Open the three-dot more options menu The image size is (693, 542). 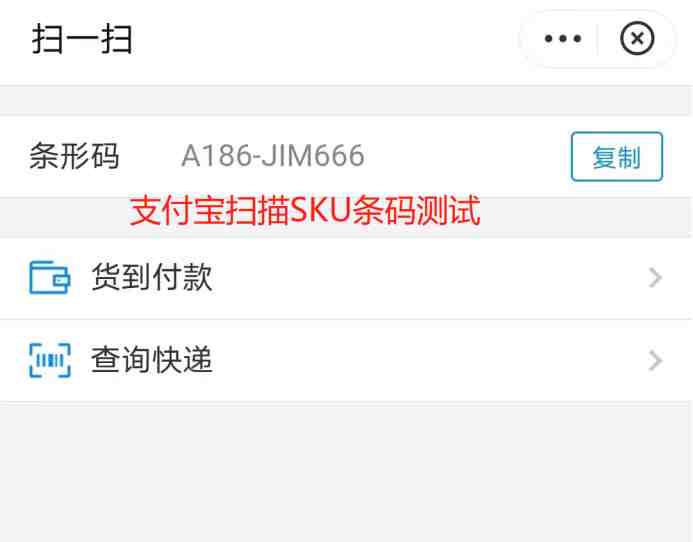563,39
